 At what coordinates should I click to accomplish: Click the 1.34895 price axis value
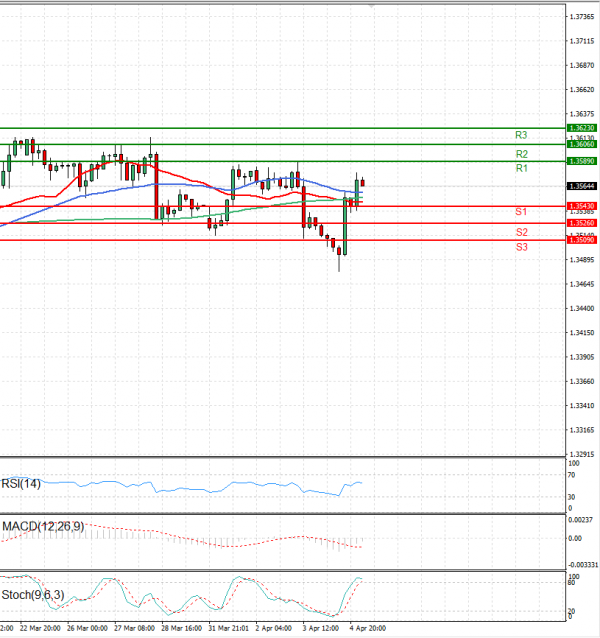[582, 260]
